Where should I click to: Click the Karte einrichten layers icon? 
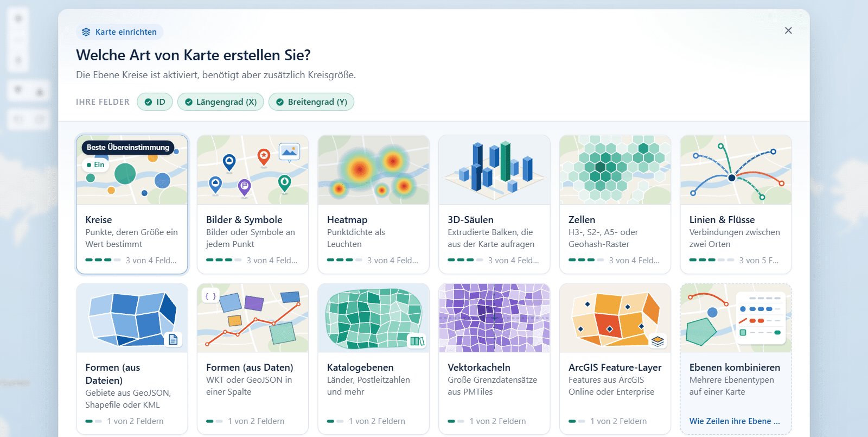[86, 32]
